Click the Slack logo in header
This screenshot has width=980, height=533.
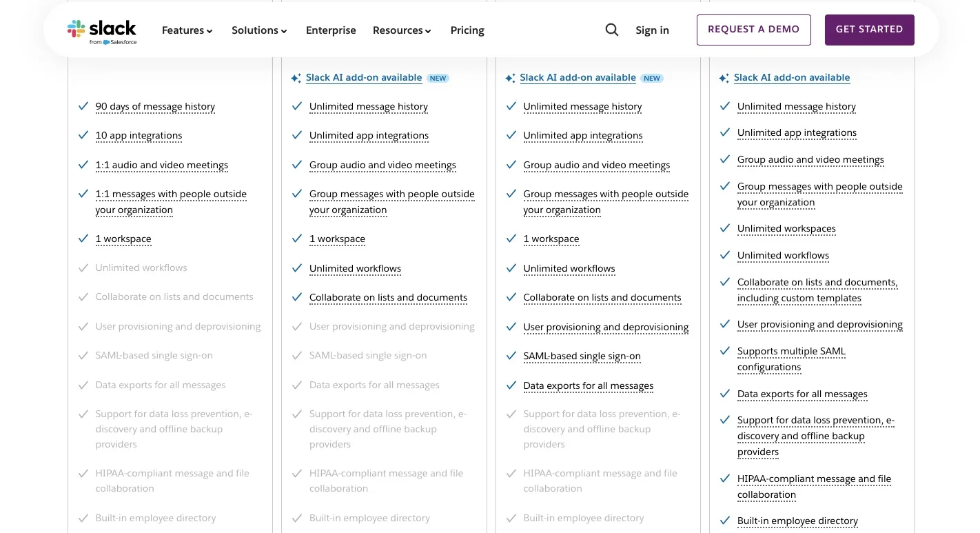click(102, 31)
